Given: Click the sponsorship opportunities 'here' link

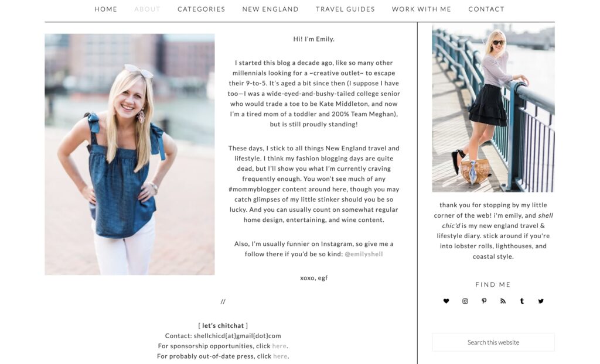Looking at the screenshot, I should pyautogui.click(x=279, y=346).
